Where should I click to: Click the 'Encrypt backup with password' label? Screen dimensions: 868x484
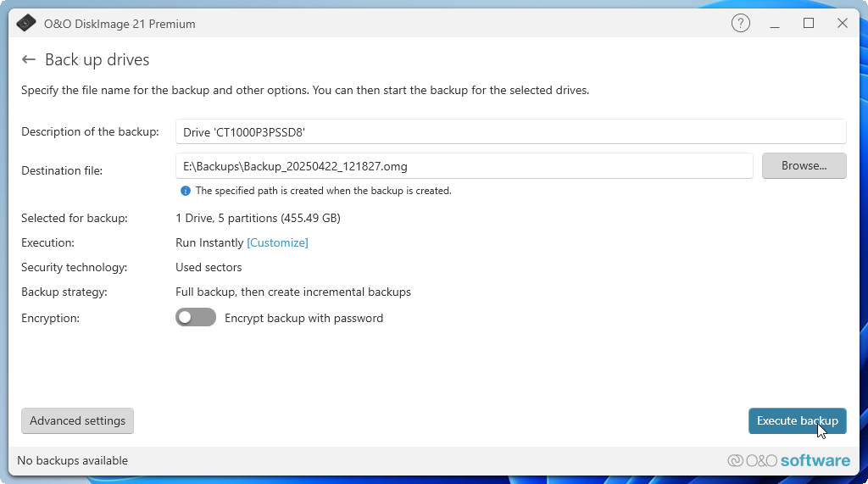pyautogui.click(x=304, y=318)
